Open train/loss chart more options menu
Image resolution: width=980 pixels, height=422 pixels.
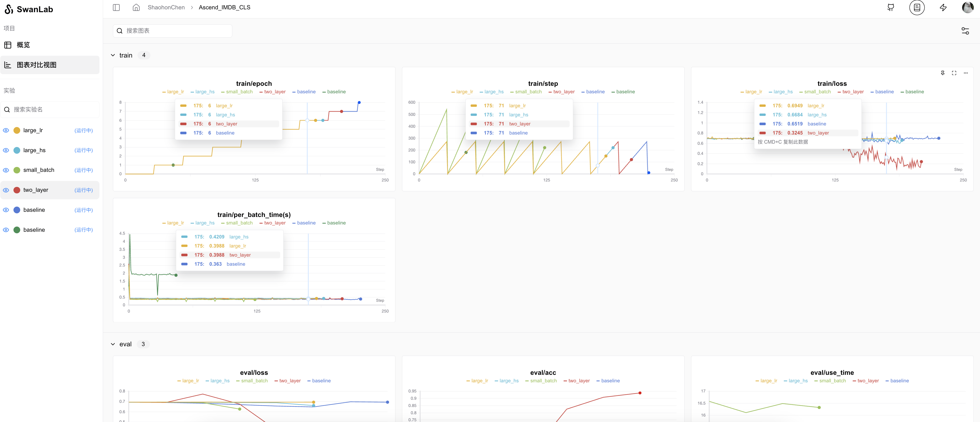pos(965,73)
